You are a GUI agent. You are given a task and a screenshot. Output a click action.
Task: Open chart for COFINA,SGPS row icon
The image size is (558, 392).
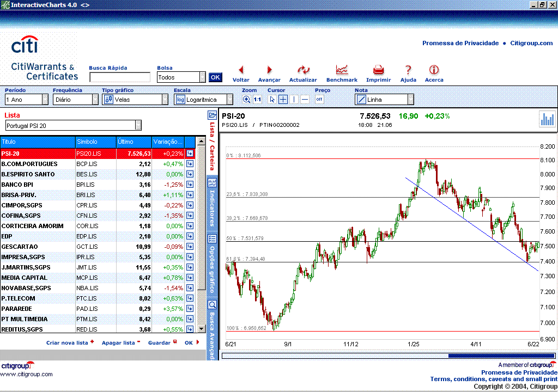(x=190, y=216)
